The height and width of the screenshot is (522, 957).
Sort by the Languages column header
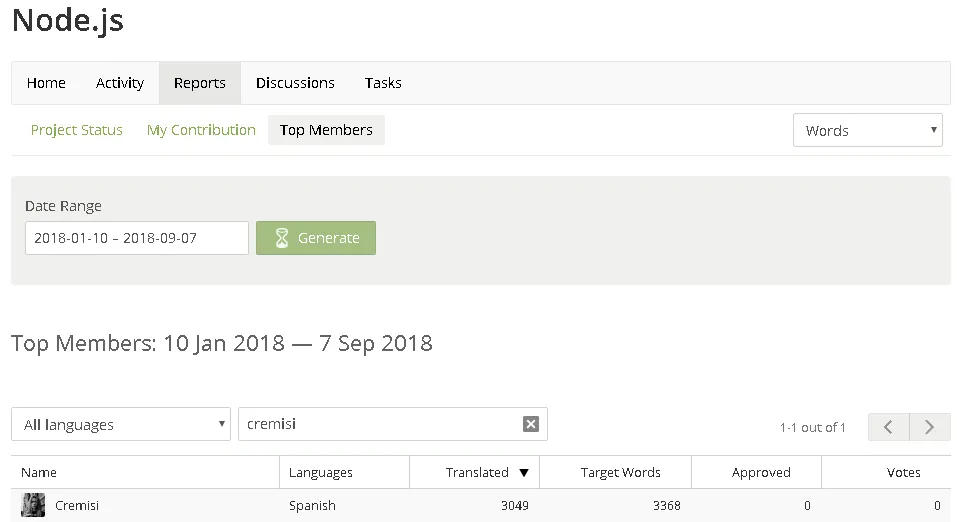[344, 473]
